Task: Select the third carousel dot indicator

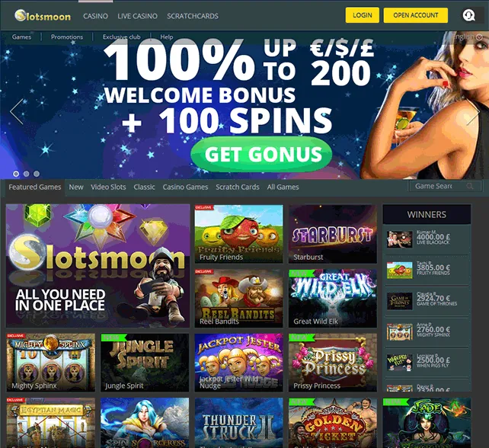Action: click(37, 174)
